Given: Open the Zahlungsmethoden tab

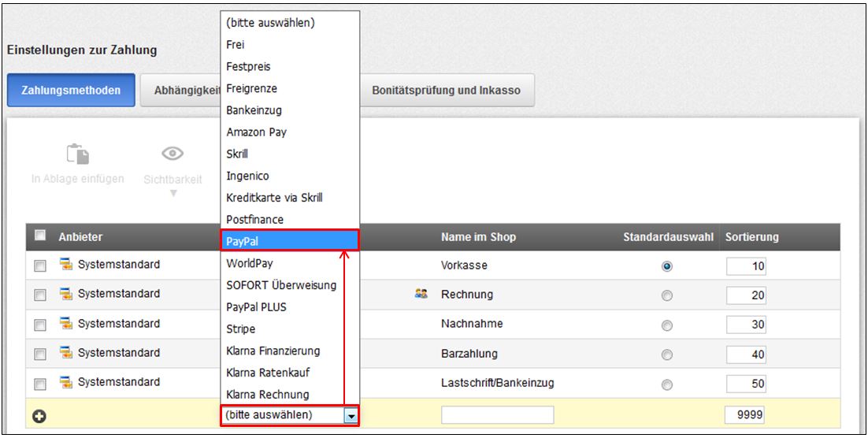Looking at the screenshot, I should (x=71, y=90).
